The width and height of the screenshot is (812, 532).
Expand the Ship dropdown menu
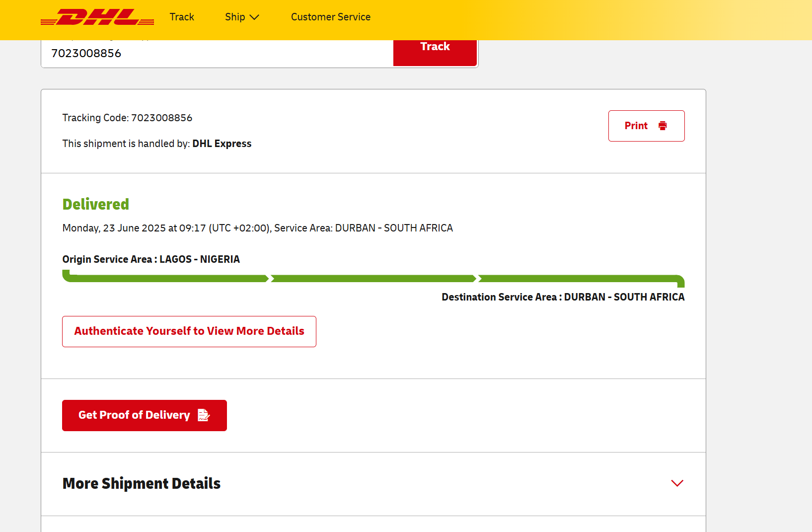pyautogui.click(x=242, y=17)
